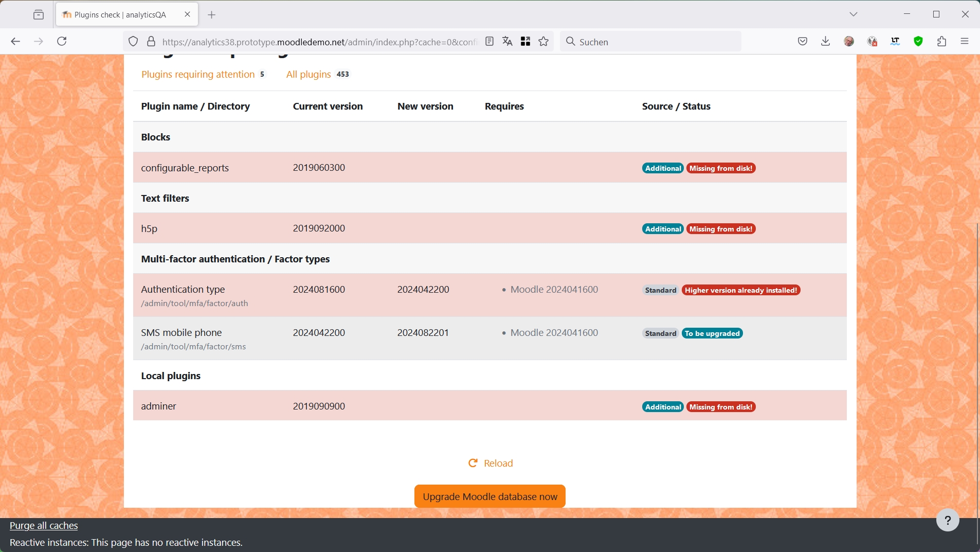Open the profile avatar extension
This screenshot has height=552, width=980.
coord(849,42)
